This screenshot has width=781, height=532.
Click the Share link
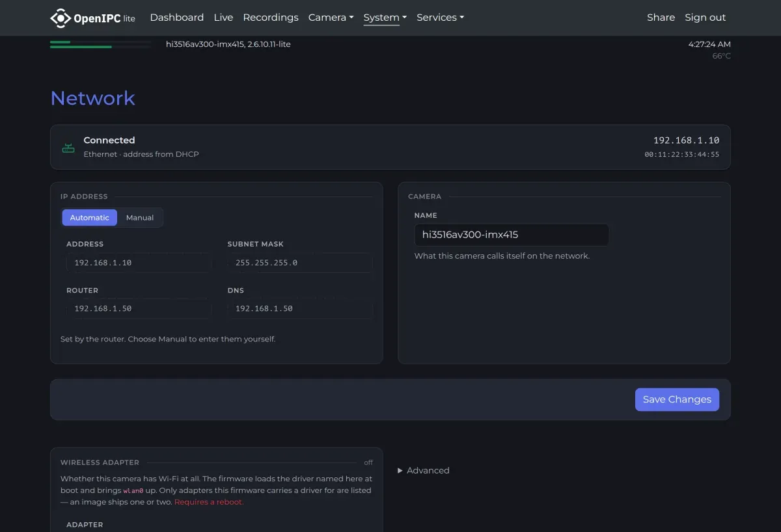661,18
